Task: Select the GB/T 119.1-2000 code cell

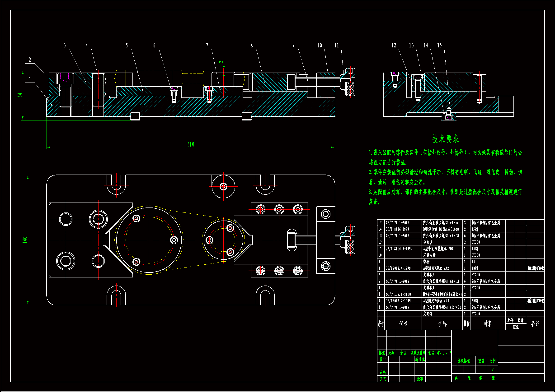Action: 398,295
